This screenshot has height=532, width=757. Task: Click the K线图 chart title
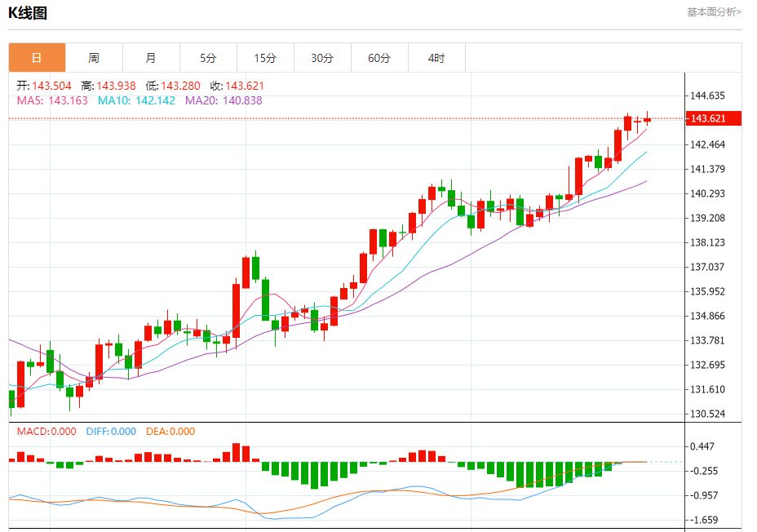(28, 11)
